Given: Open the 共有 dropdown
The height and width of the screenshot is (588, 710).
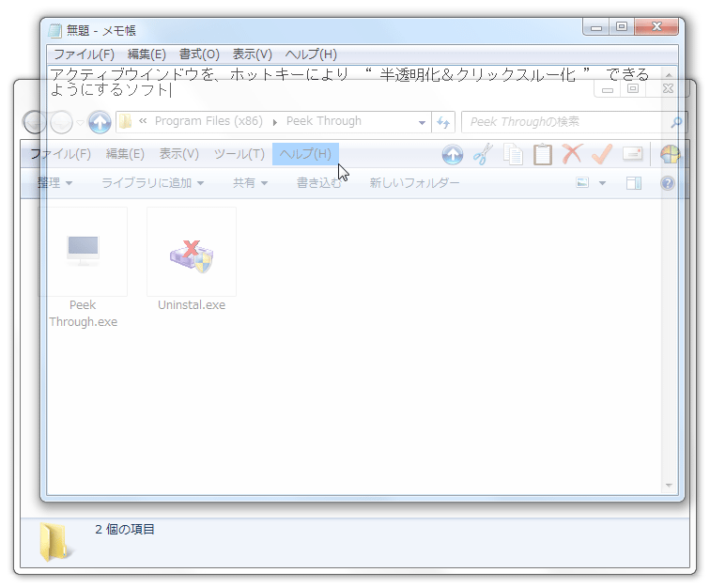Looking at the screenshot, I should 250,183.
